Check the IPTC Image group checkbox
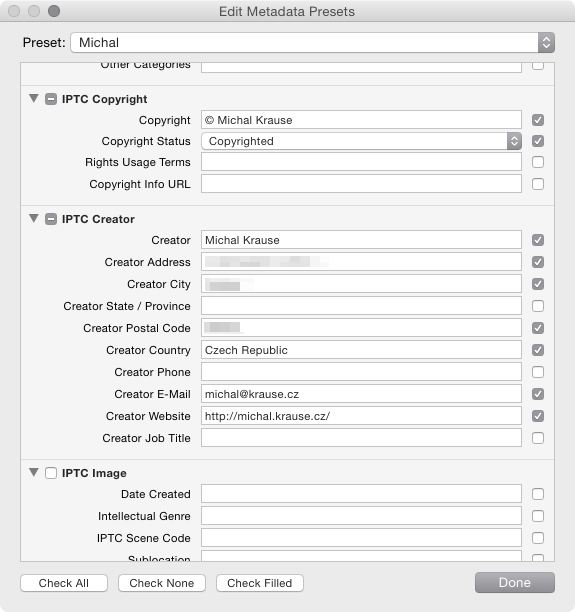Screen dimensions: 575x612 click(51, 473)
